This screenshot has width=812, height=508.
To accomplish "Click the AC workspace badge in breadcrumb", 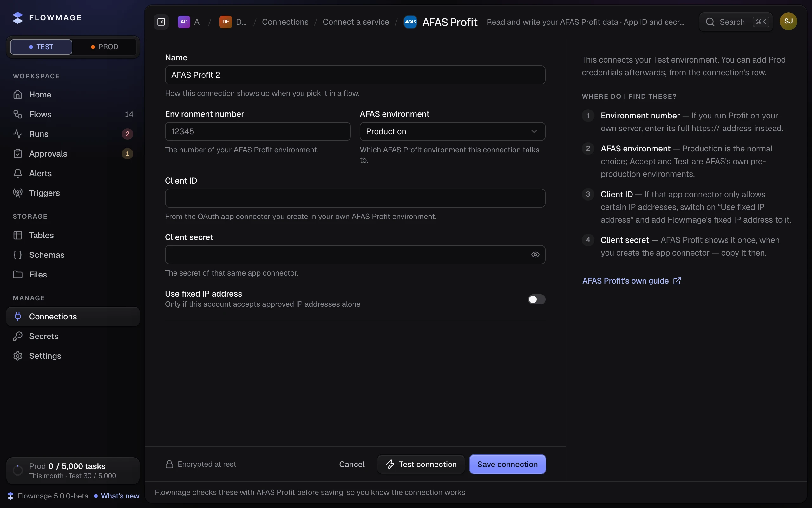I will point(184,22).
